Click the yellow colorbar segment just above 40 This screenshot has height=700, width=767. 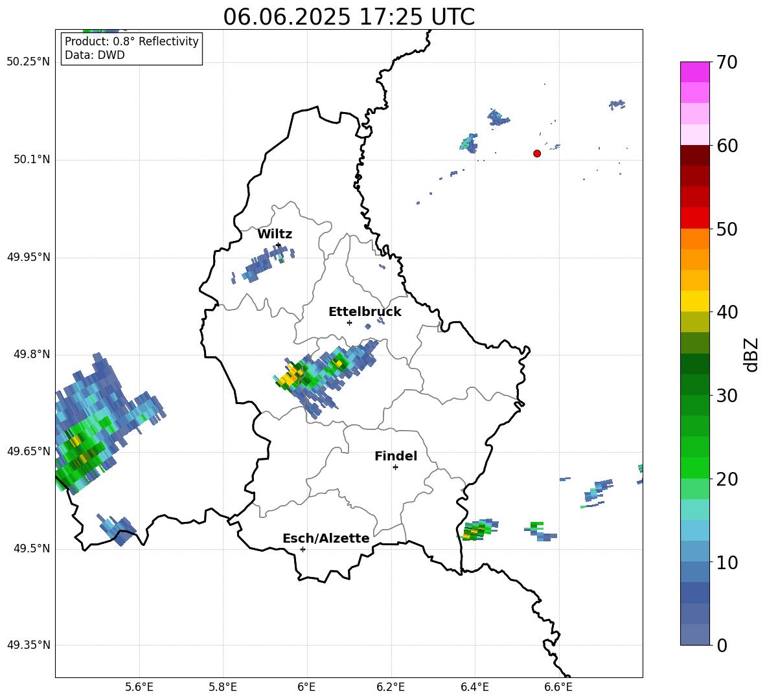point(694,301)
